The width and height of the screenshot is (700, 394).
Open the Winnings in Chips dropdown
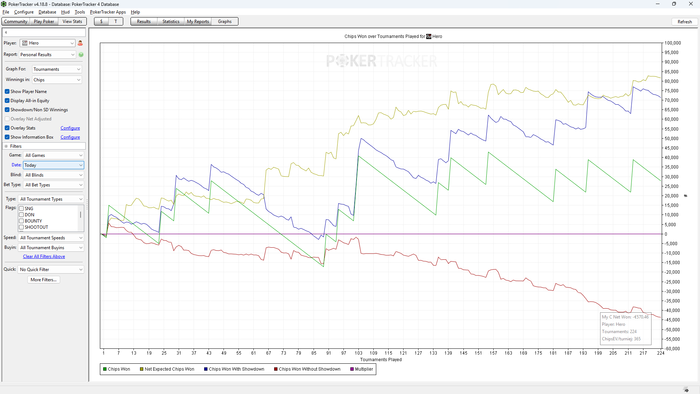[57, 80]
